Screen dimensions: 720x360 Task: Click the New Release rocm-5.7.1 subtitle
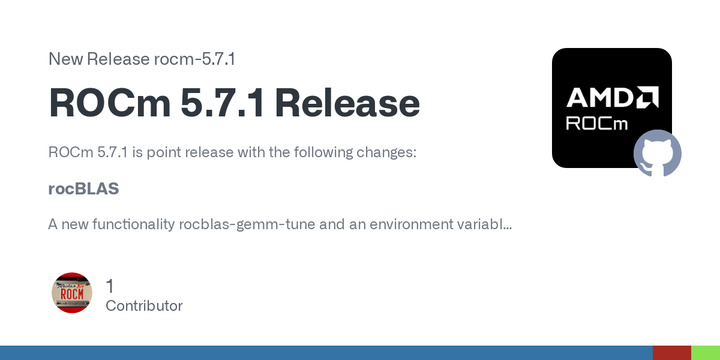pyautogui.click(x=142, y=59)
